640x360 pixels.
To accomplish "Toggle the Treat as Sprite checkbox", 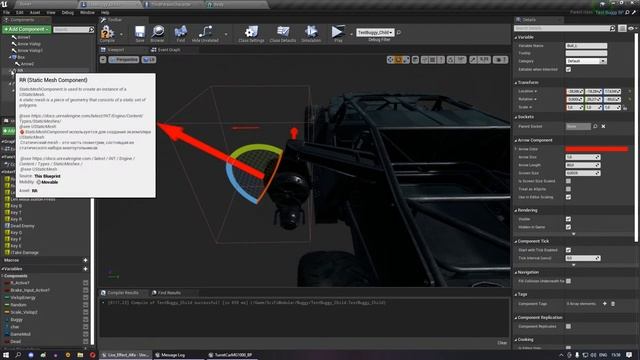I will click(x=568, y=189).
